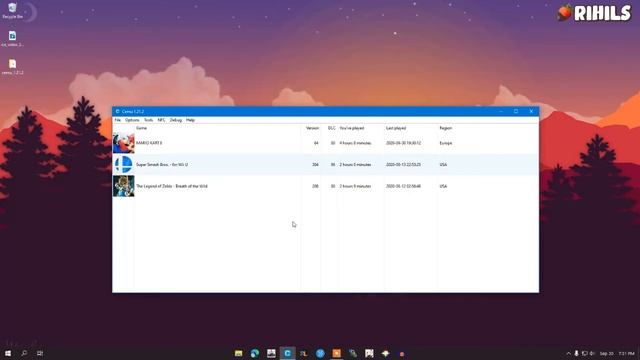Open the taskbar clock showing 7:31 PM
640x360 pixels.
(x=626, y=353)
